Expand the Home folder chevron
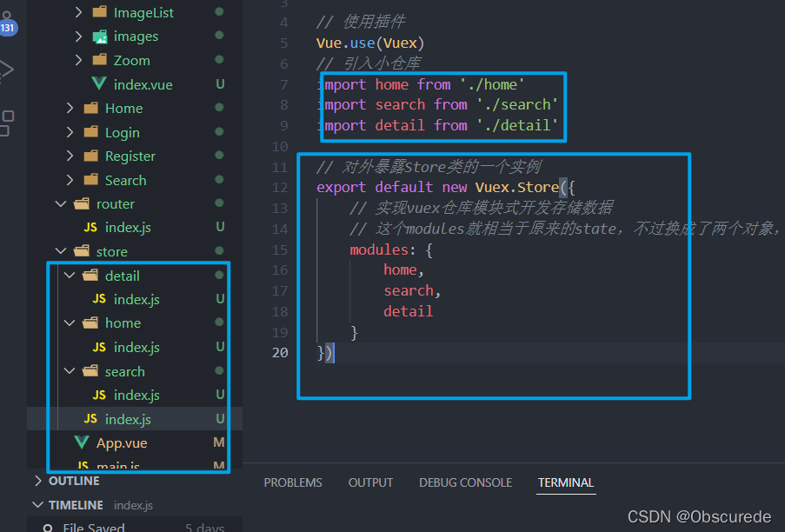This screenshot has width=785, height=532. [x=70, y=108]
